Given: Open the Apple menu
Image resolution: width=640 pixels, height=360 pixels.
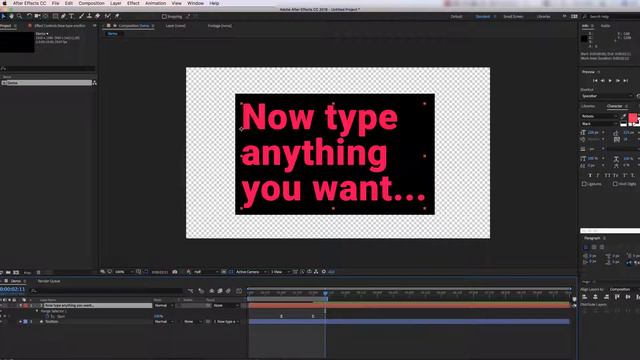Looking at the screenshot, I should pos(4,3).
